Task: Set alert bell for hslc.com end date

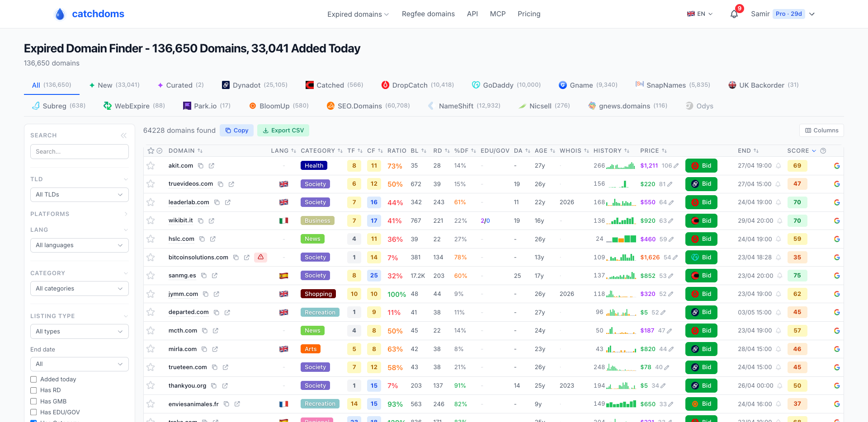Action: (778, 239)
